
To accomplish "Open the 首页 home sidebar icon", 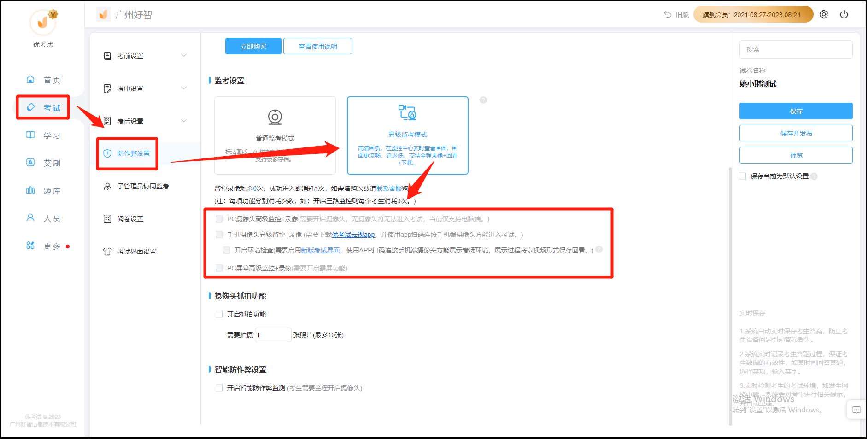I will (30, 79).
